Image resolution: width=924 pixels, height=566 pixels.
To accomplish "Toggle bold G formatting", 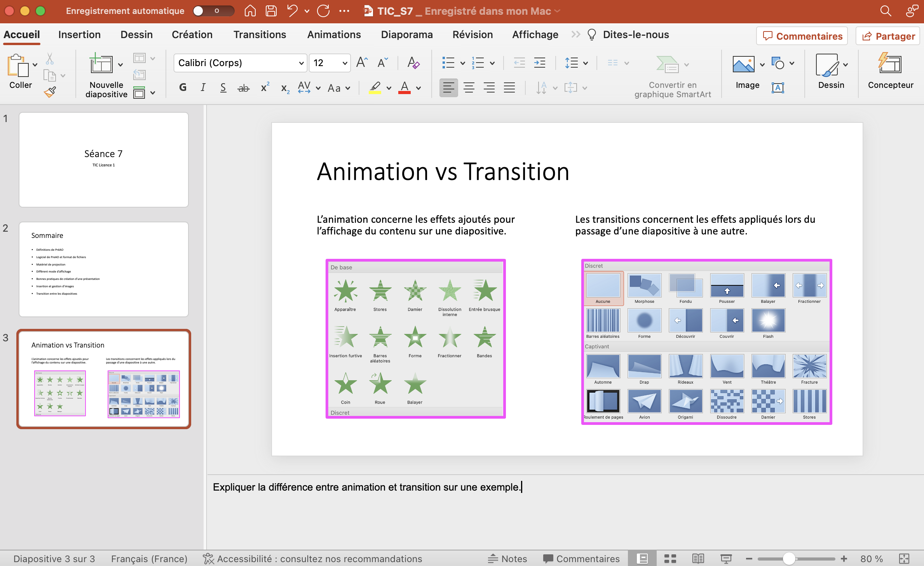I will pyautogui.click(x=183, y=87).
